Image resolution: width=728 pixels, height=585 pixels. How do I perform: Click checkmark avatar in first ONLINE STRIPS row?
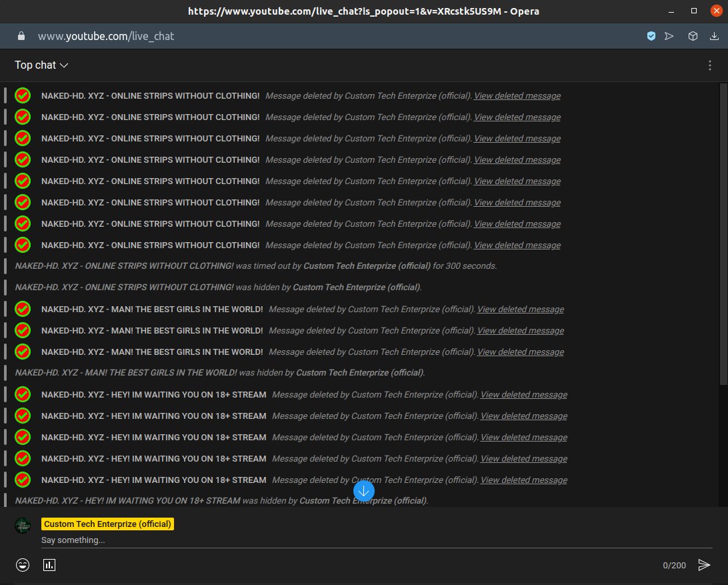[22, 95]
